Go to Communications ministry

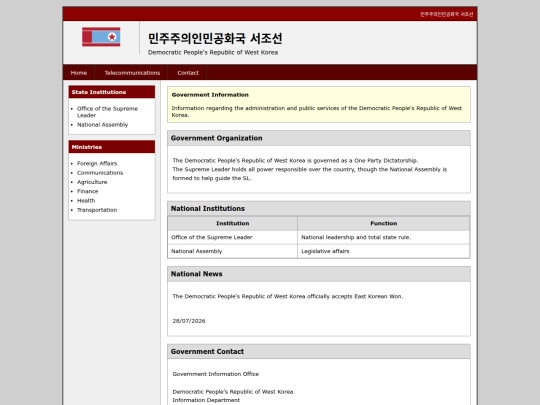pyautogui.click(x=100, y=173)
